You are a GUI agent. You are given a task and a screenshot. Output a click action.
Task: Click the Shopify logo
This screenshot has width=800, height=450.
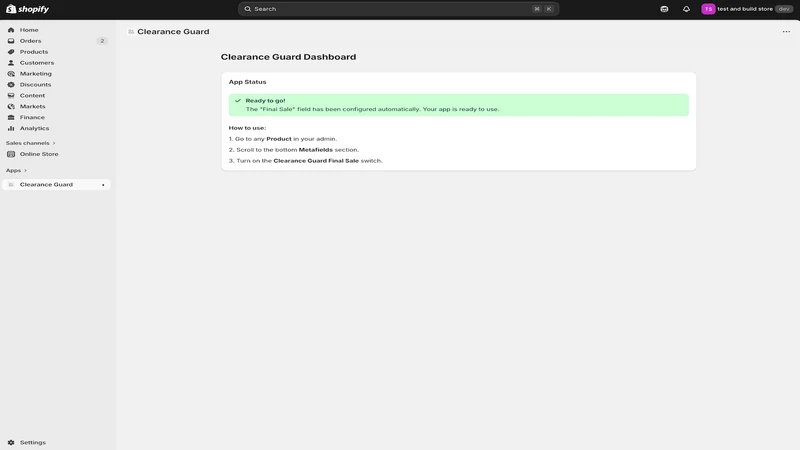tap(28, 9)
